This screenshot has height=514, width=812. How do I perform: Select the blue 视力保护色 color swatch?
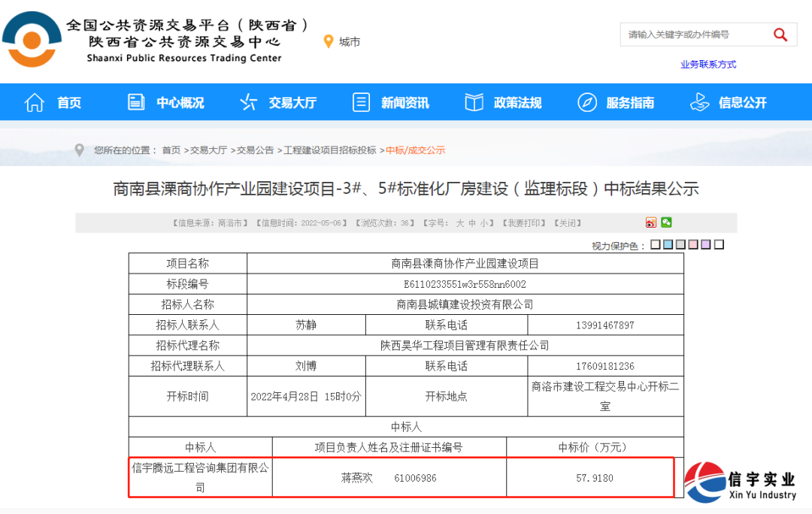[667, 244]
